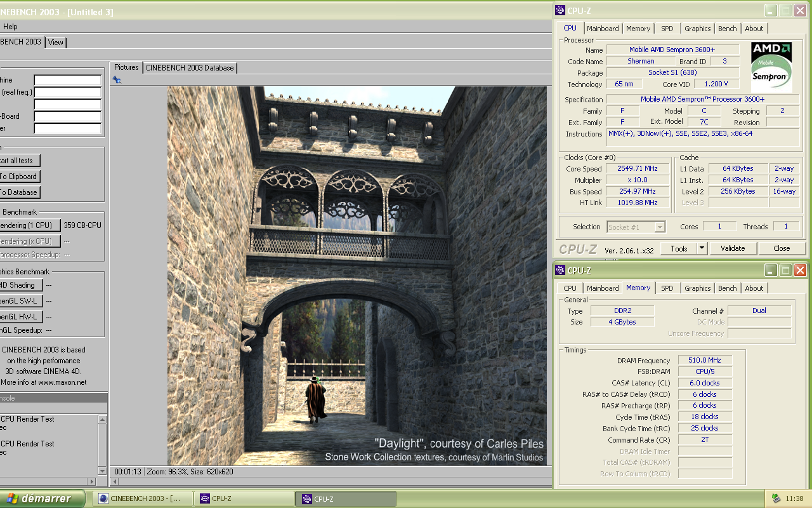
Task: Click the AMD Mobile Sempron logo
Action: tap(771, 67)
